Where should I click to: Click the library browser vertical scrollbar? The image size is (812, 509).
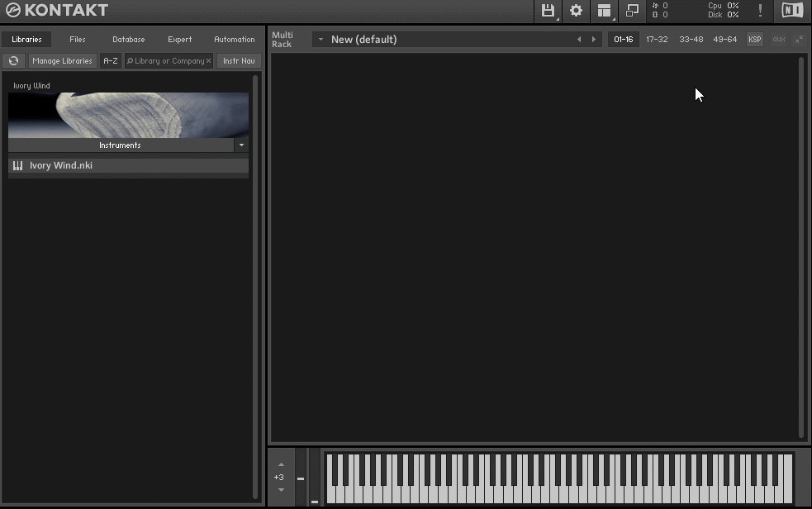click(254, 288)
